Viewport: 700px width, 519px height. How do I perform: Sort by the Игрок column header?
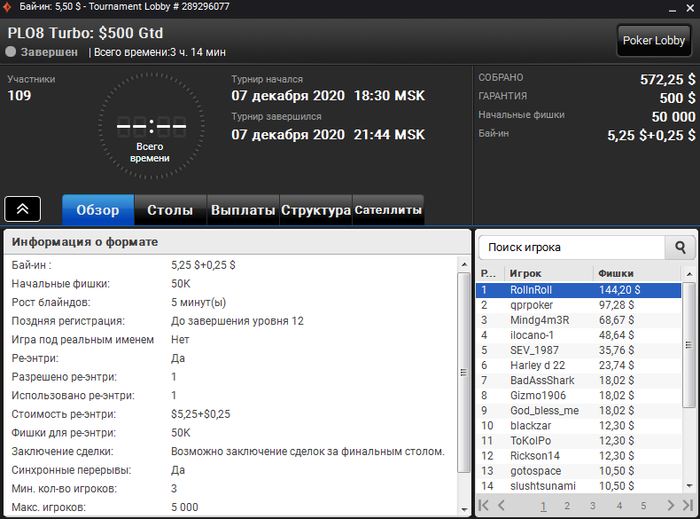click(x=549, y=273)
